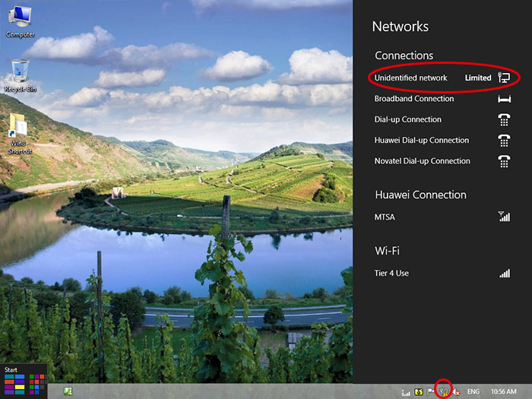Click the MTSA cellular signal icon
The image size is (532, 399).
click(504, 217)
